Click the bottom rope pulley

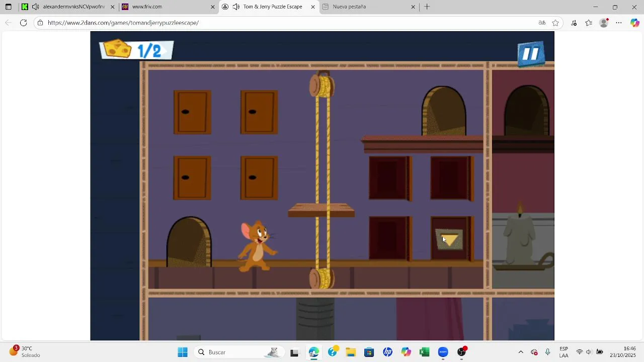tap(322, 278)
